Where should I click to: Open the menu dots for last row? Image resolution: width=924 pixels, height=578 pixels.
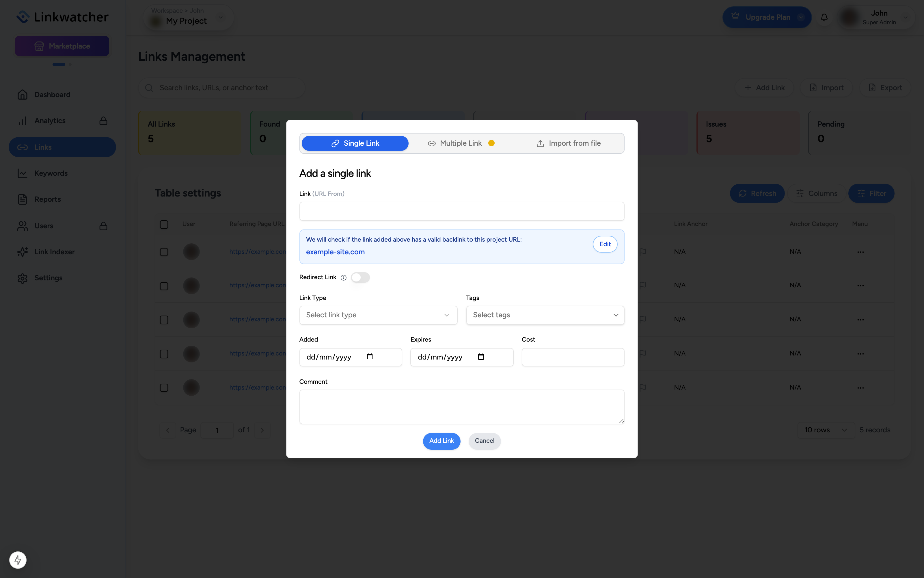[x=860, y=388]
